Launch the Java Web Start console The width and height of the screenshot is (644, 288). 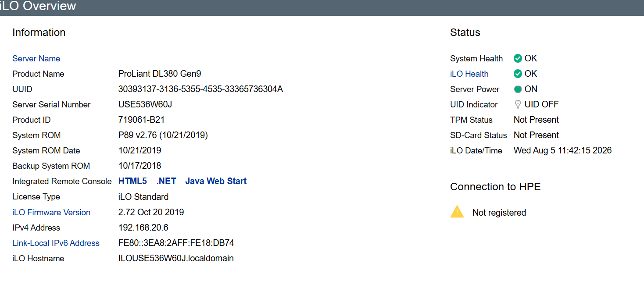[x=216, y=181]
